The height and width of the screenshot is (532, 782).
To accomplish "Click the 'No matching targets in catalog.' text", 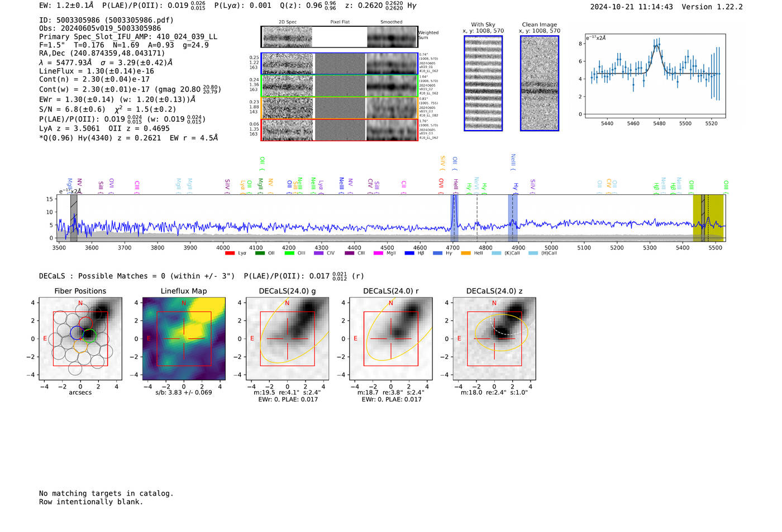I will (106, 493).
